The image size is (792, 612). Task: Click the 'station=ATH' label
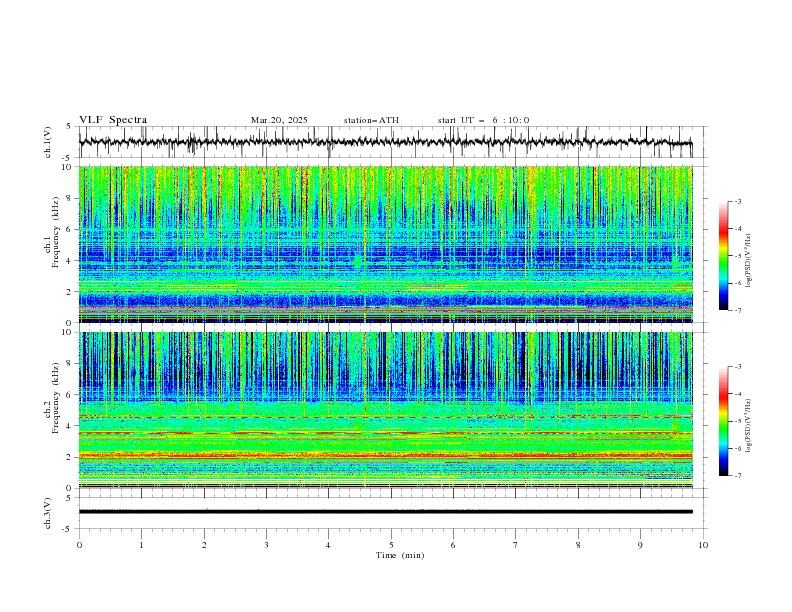(371, 120)
